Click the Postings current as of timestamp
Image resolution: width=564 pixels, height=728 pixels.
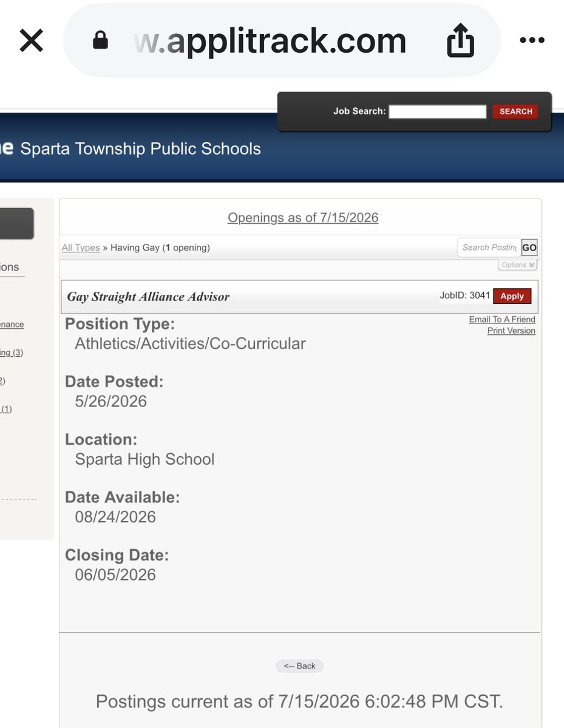point(300,702)
